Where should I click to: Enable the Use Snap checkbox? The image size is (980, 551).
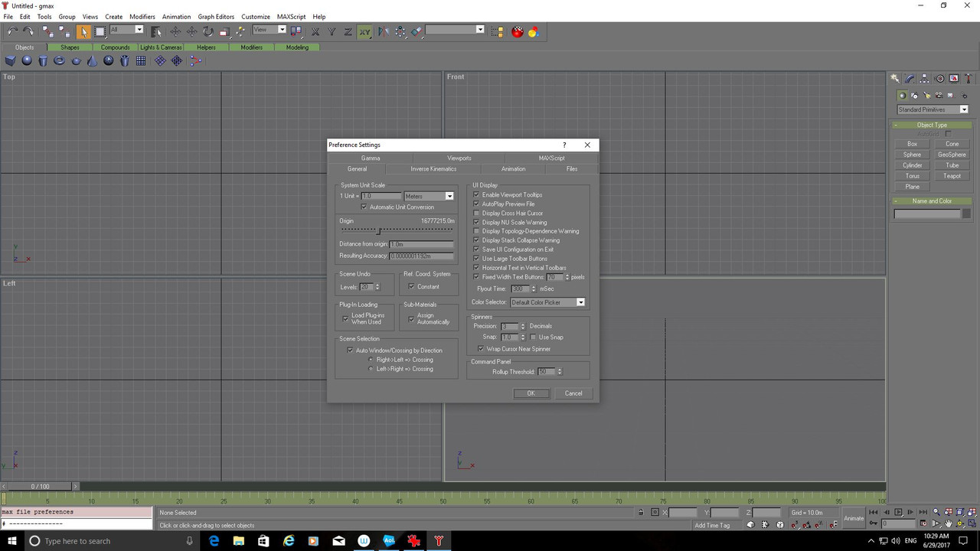(x=533, y=337)
